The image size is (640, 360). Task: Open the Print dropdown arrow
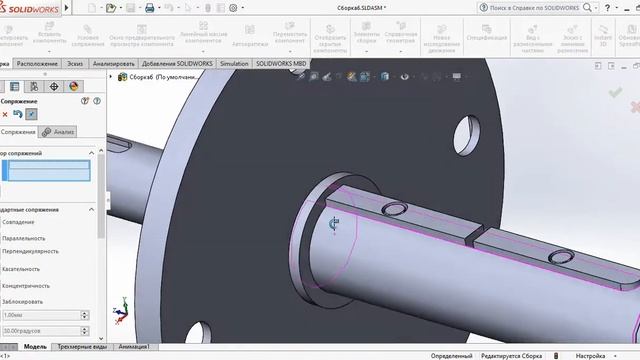(159, 8)
